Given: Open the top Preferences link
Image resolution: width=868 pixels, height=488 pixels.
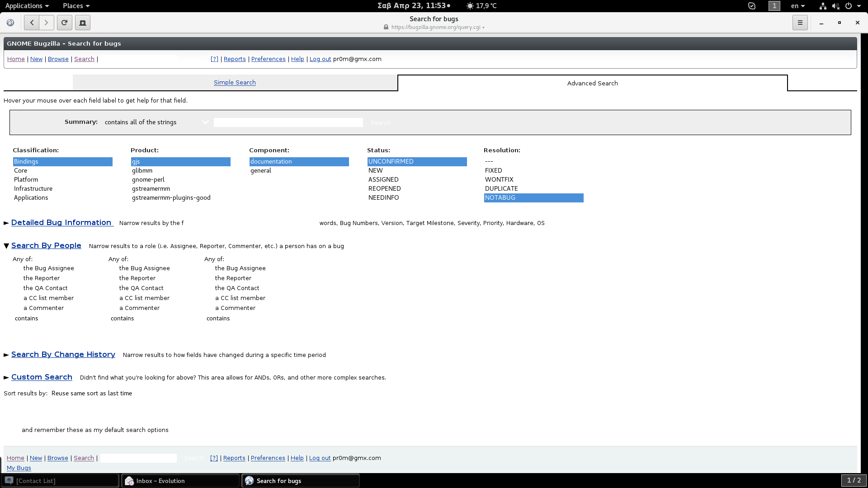Looking at the screenshot, I should coord(269,59).
